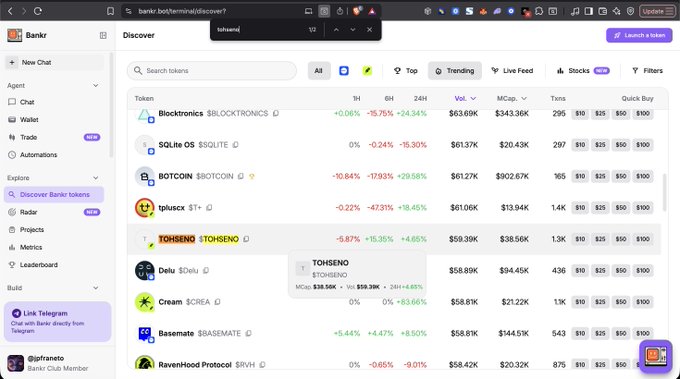Sort by MCap. column
This screenshot has height=379, width=680.
click(x=512, y=98)
